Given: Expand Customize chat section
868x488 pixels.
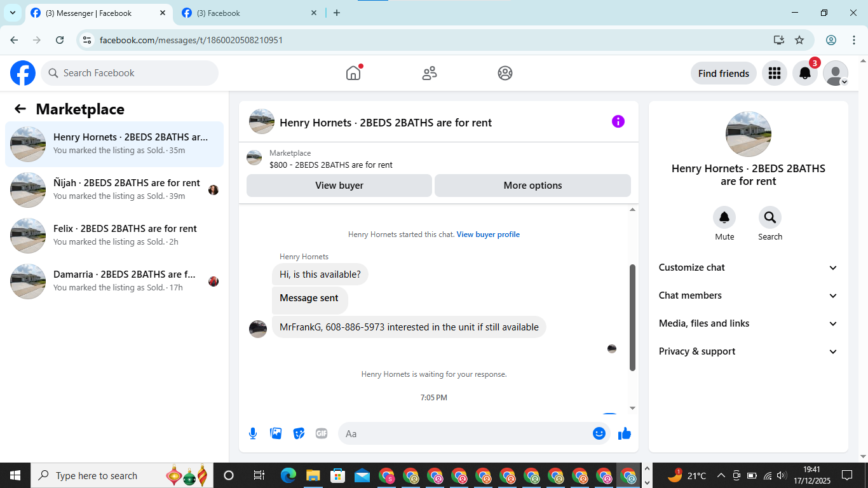Looking at the screenshot, I should 749,268.
